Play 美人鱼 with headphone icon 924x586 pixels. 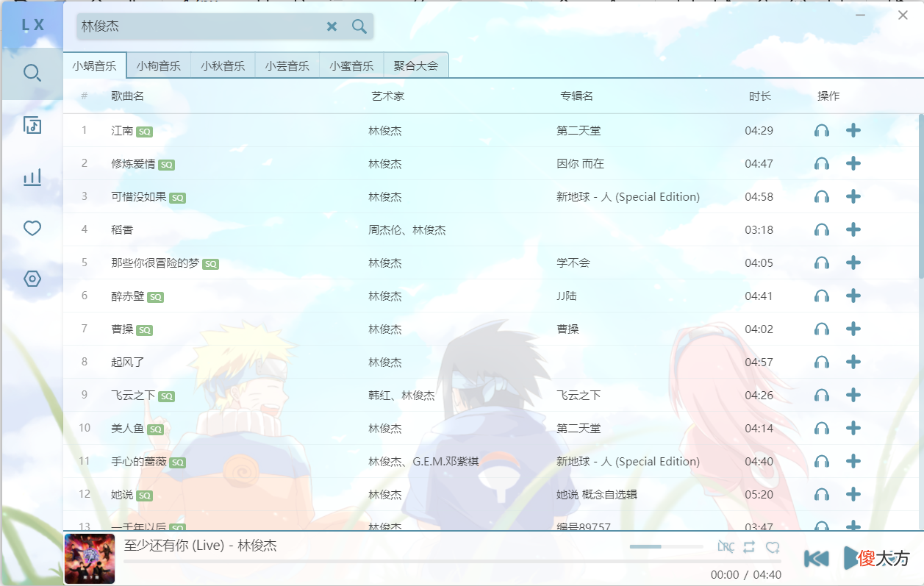[x=822, y=429]
